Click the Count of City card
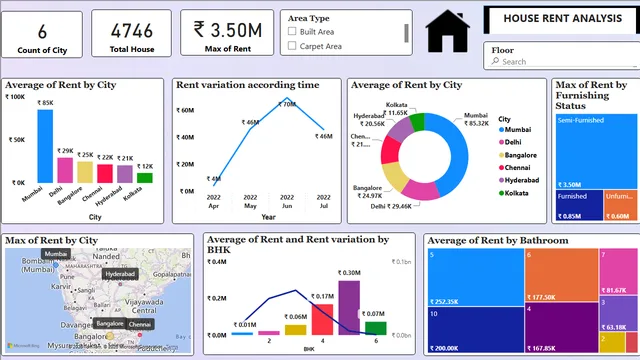The height and width of the screenshot is (360, 640). (x=42, y=34)
